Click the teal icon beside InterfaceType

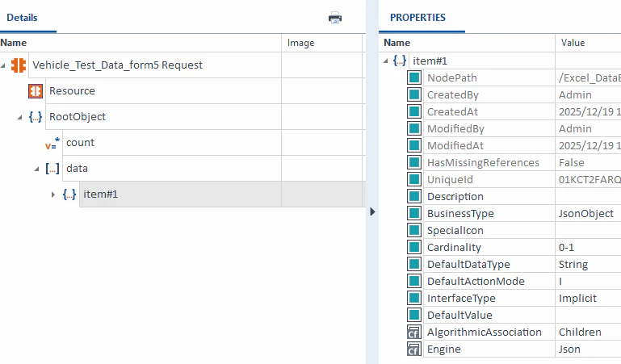[414, 298]
